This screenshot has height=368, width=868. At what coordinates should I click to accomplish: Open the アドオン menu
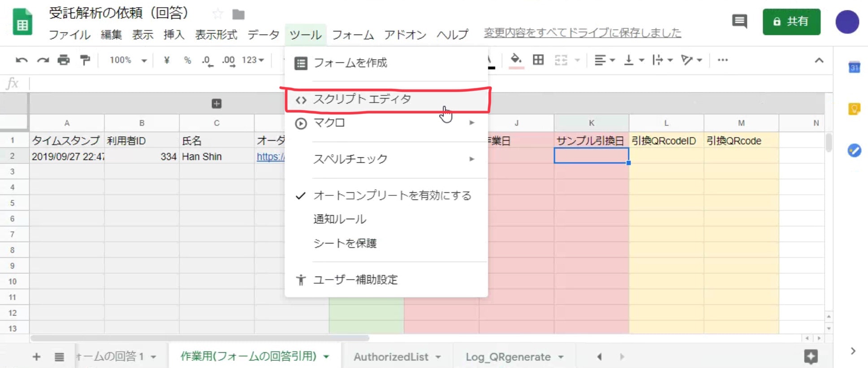click(405, 35)
